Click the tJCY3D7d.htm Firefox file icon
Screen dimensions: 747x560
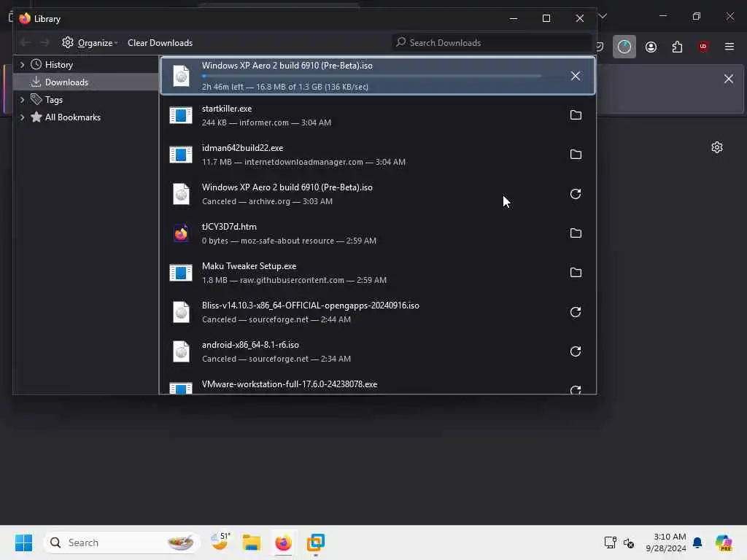click(x=181, y=233)
